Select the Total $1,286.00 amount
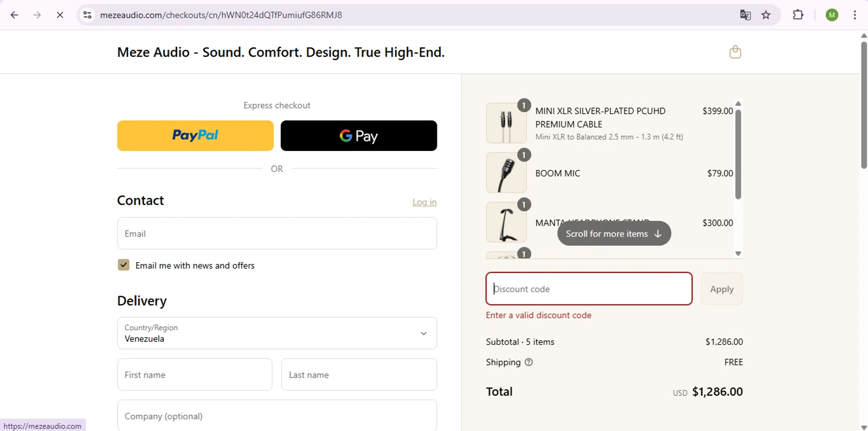The image size is (868, 431). (x=718, y=392)
